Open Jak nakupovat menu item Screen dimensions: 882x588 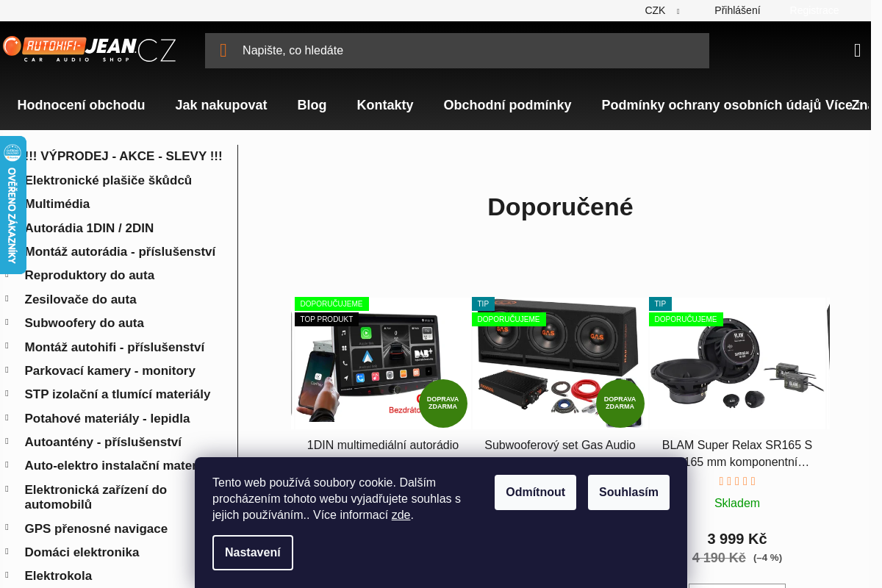click(x=221, y=105)
